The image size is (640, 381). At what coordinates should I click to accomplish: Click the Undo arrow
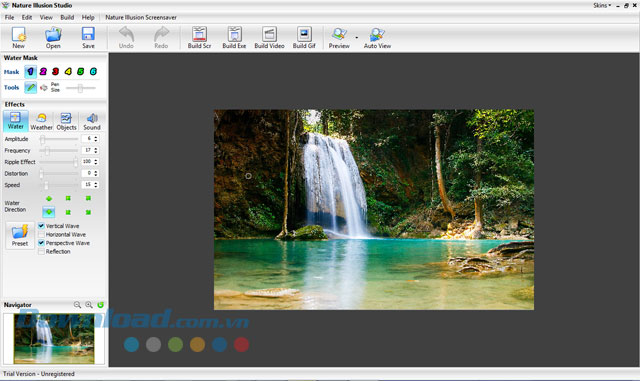pyautogui.click(x=126, y=38)
